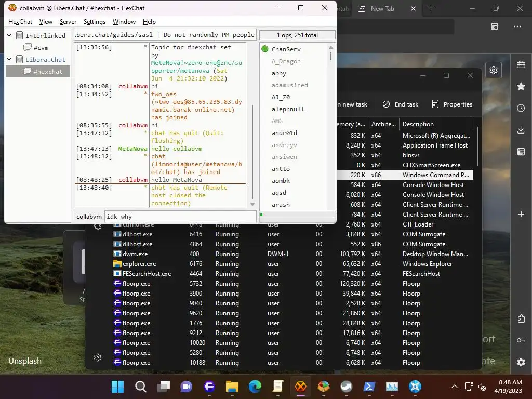
Task: Sort by Description column in Task Manager
Action: 436,124
